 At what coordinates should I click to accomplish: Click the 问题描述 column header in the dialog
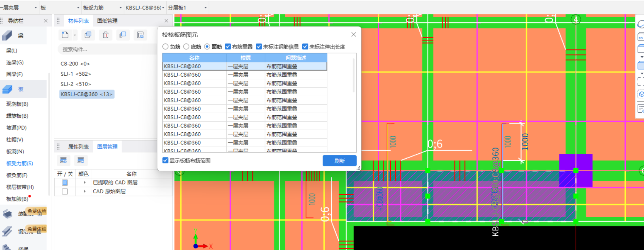point(296,58)
